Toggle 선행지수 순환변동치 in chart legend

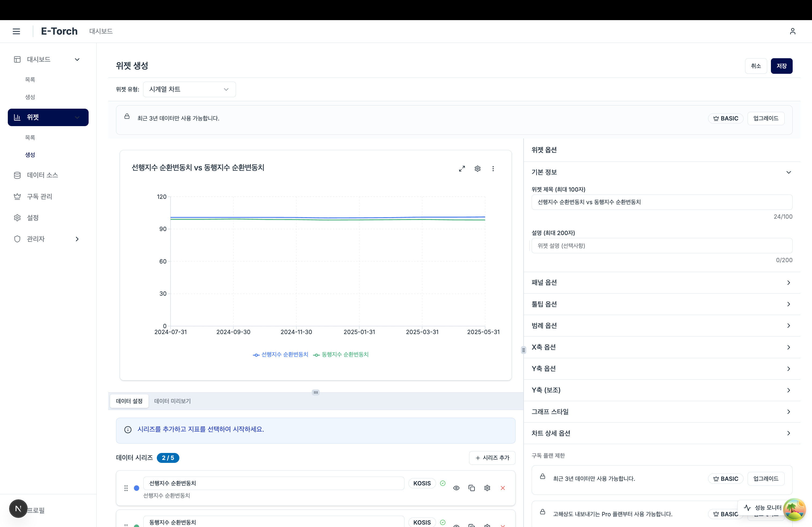pos(280,354)
